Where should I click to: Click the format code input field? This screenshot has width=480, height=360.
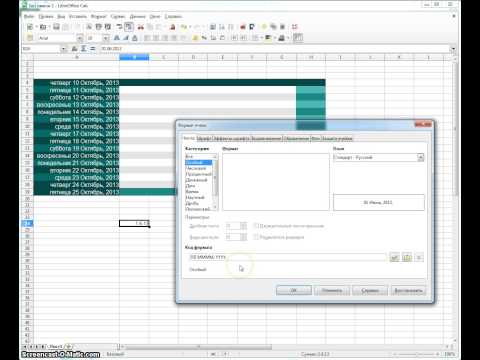coord(288,257)
